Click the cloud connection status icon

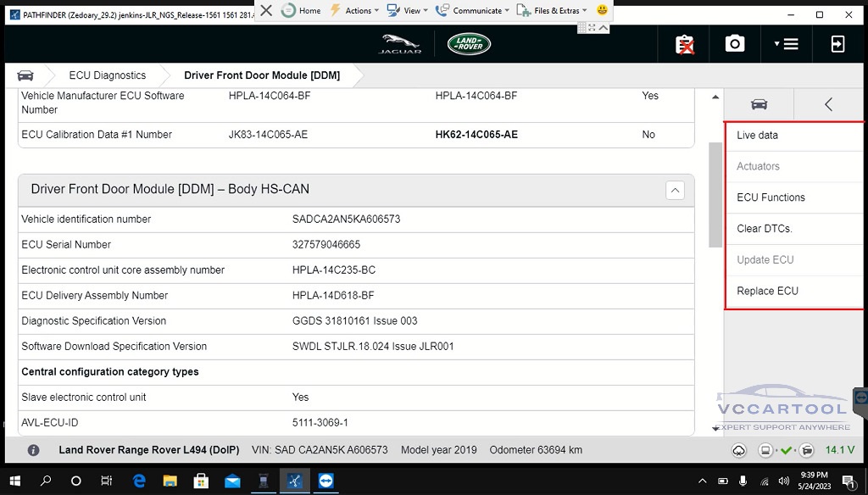pyautogui.click(x=739, y=450)
